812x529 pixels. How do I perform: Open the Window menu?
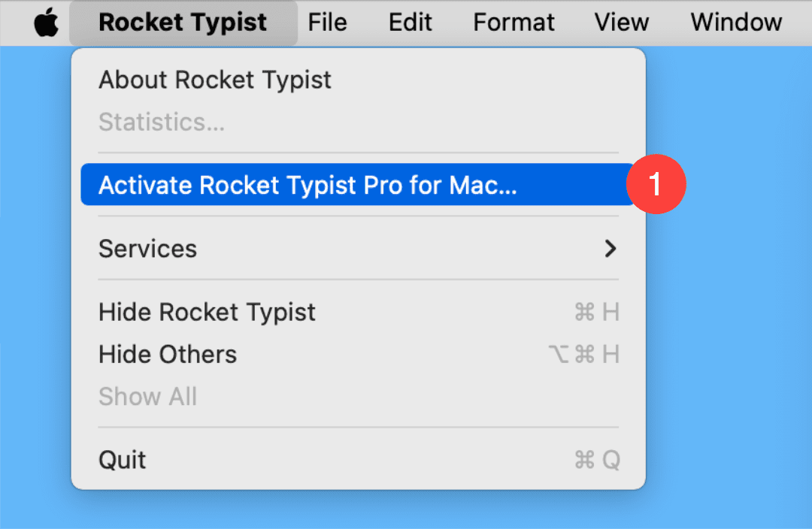736,23
